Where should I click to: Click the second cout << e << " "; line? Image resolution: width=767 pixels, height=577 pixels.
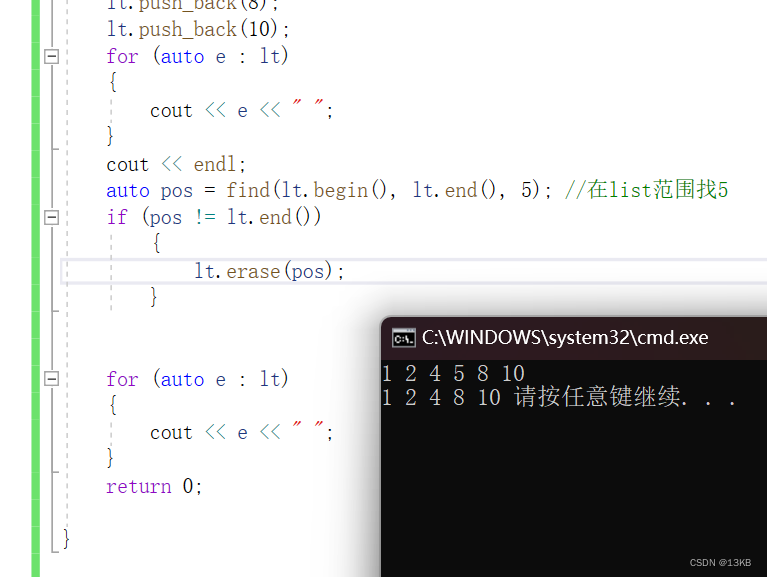pyautogui.click(x=242, y=432)
